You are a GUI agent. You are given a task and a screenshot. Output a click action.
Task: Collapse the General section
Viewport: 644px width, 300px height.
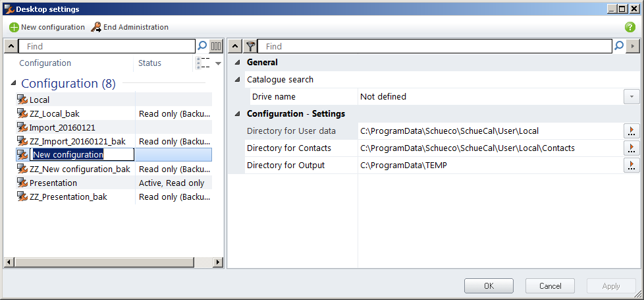(x=238, y=63)
